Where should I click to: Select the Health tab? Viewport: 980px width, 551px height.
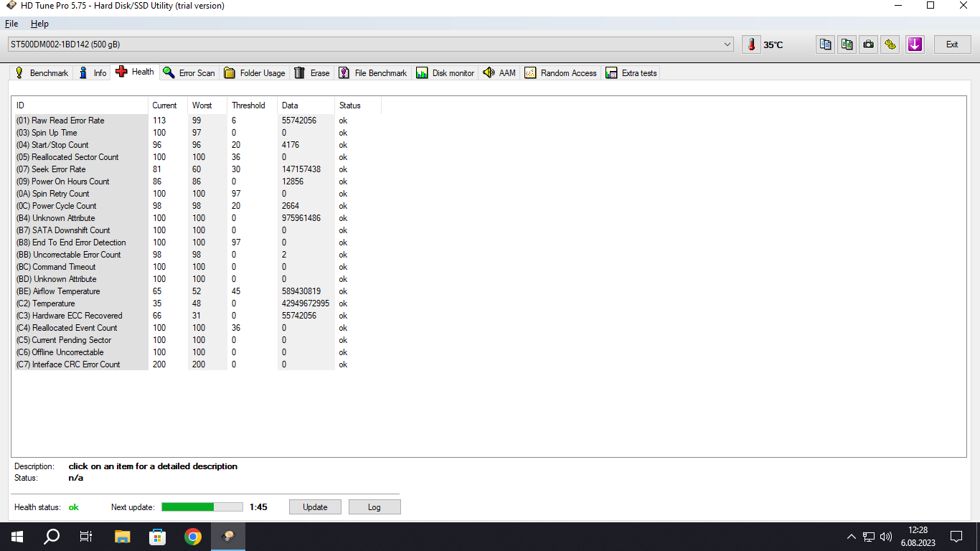pyautogui.click(x=135, y=72)
